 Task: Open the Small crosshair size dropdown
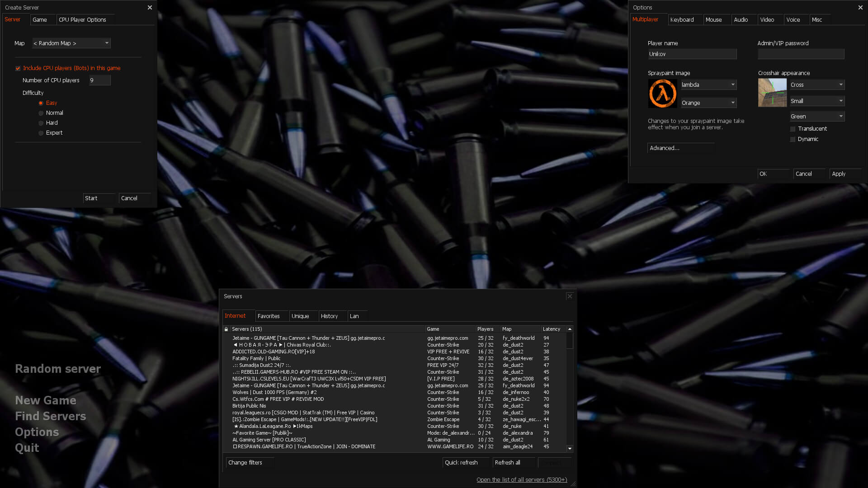817,101
